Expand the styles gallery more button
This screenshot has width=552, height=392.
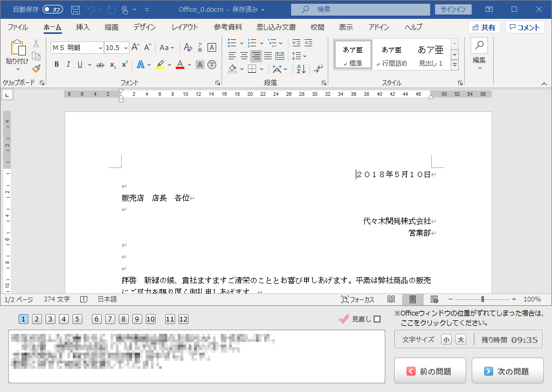click(x=454, y=65)
